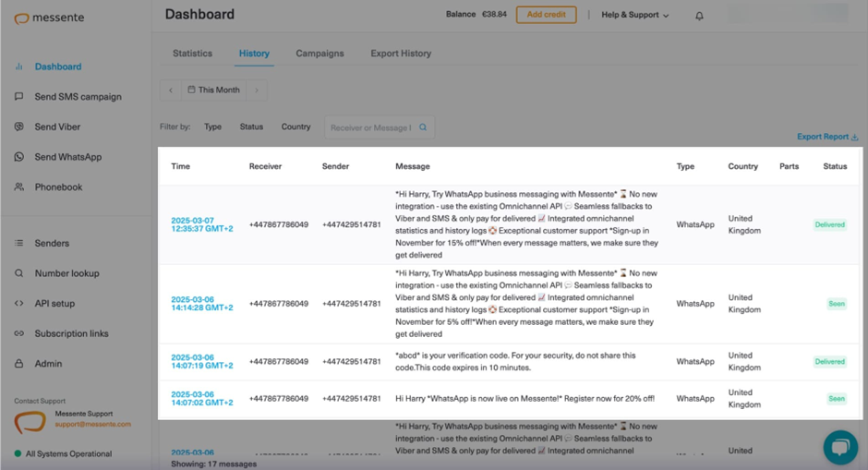
Task: Click the Senders list icon
Action: click(18, 243)
